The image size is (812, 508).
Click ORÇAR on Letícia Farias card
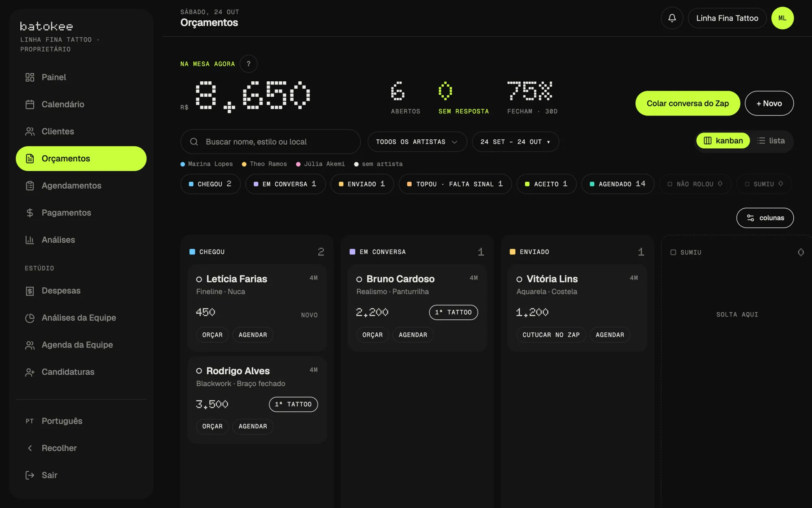(212, 335)
